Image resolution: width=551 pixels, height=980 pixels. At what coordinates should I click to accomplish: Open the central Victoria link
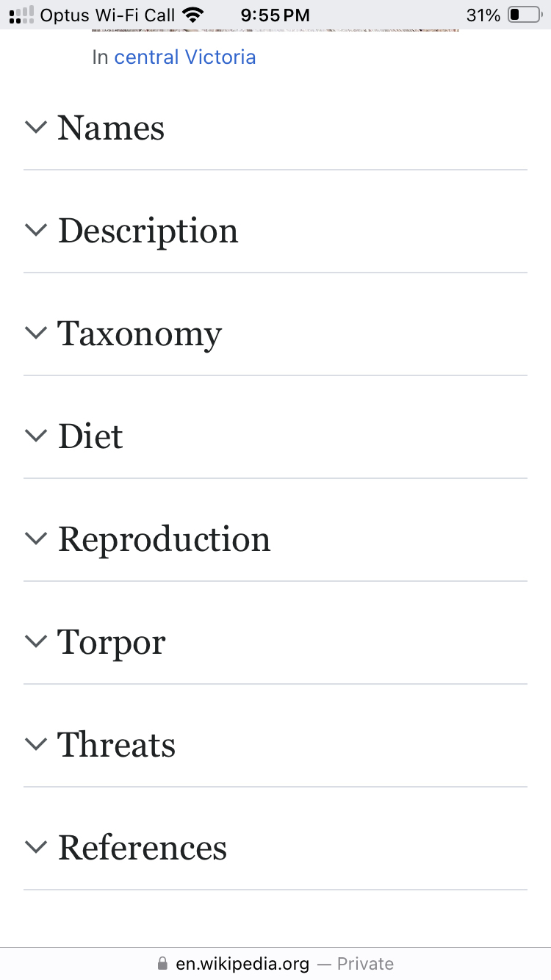(185, 57)
